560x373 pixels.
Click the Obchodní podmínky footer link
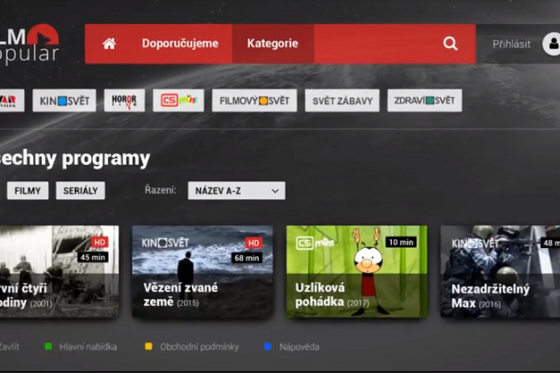199,347
